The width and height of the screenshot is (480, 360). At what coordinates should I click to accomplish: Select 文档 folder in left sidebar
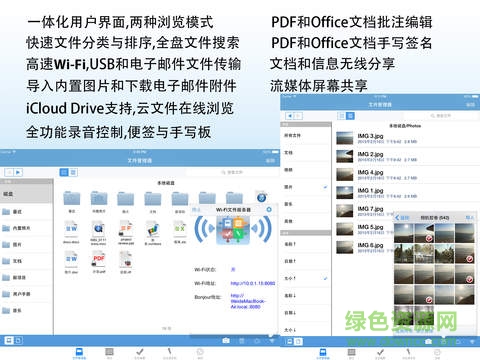[x=27, y=261]
